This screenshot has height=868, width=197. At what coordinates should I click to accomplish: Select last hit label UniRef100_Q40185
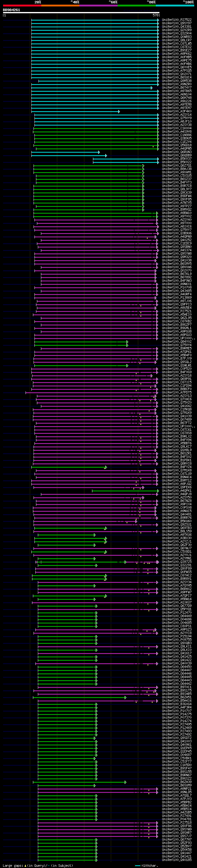tap(177, 860)
